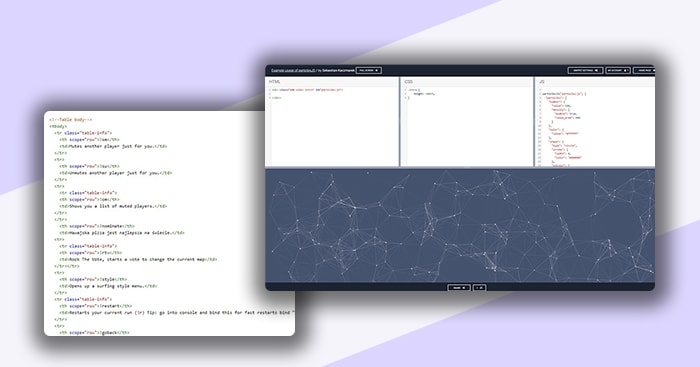
Task: Focus the CSS code editor area
Action: [467, 126]
